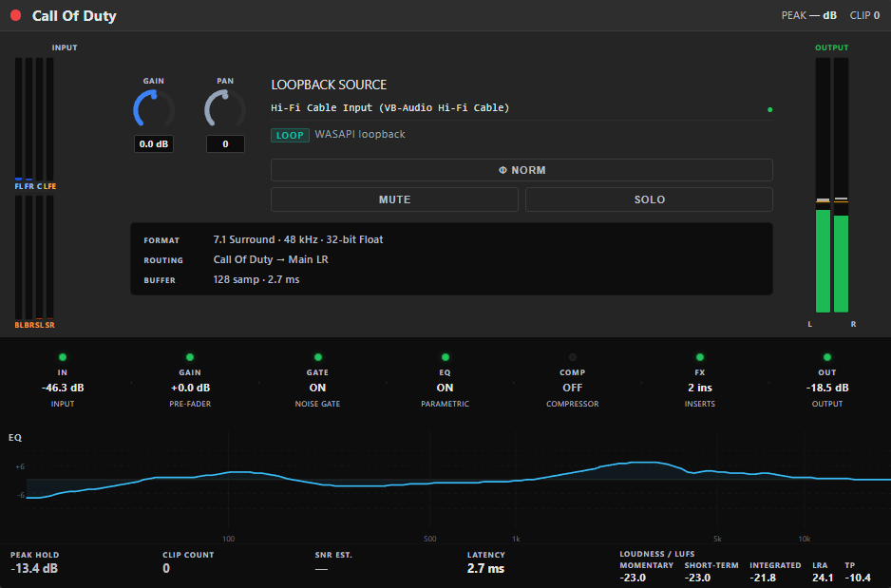Click the left output meter bar

823,185
